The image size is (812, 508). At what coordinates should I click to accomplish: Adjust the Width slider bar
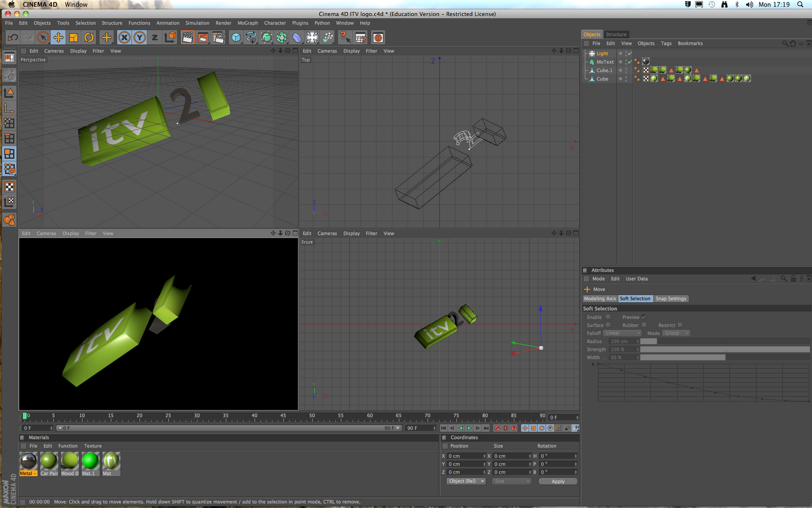pyautogui.click(x=725, y=358)
